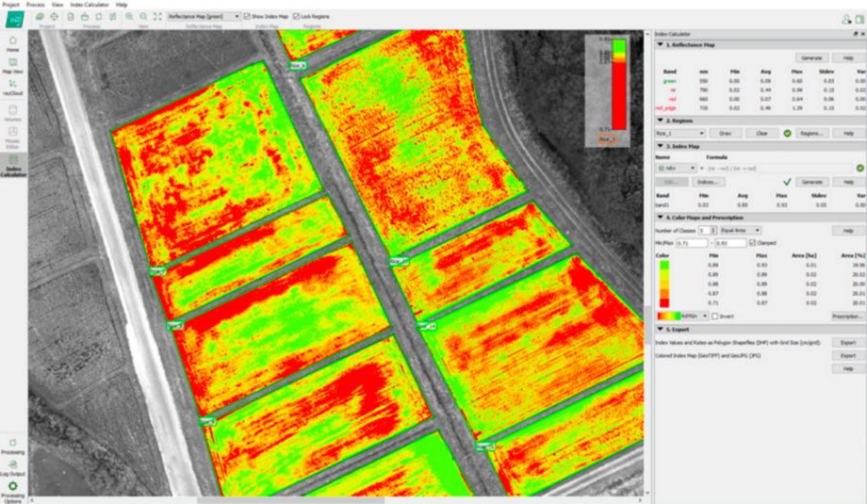Viewport: 867px width, 504px height.
Task: Collapse the 5. Export section
Action: (660, 329)
